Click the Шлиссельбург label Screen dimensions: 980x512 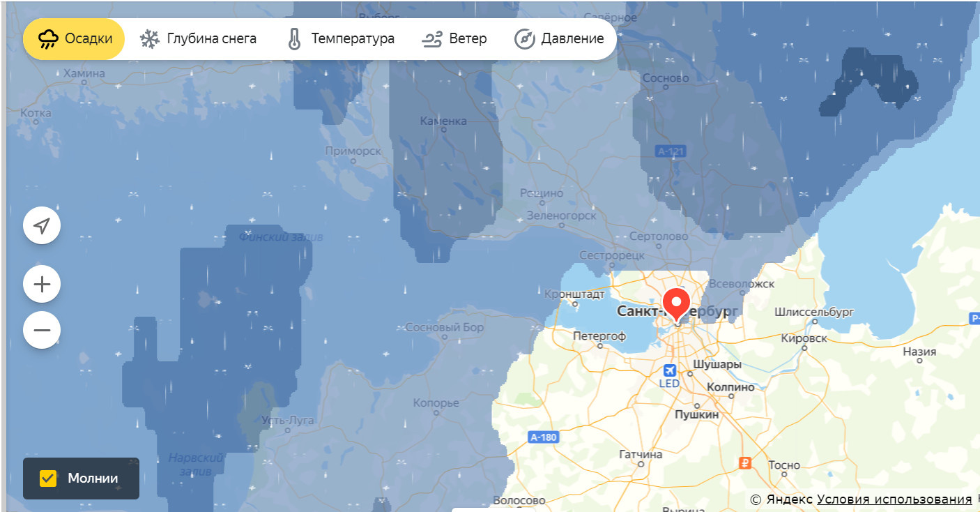click(814, 312)
